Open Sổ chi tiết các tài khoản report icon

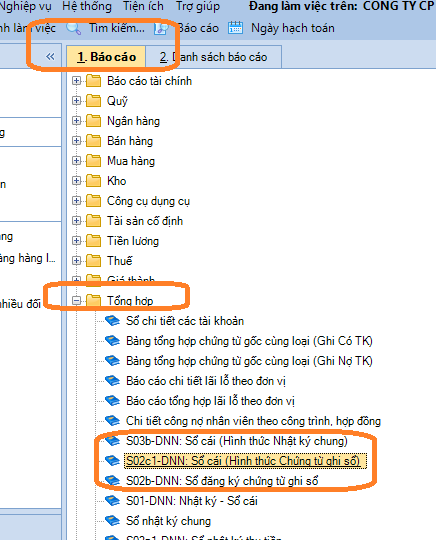coord(112,321)
